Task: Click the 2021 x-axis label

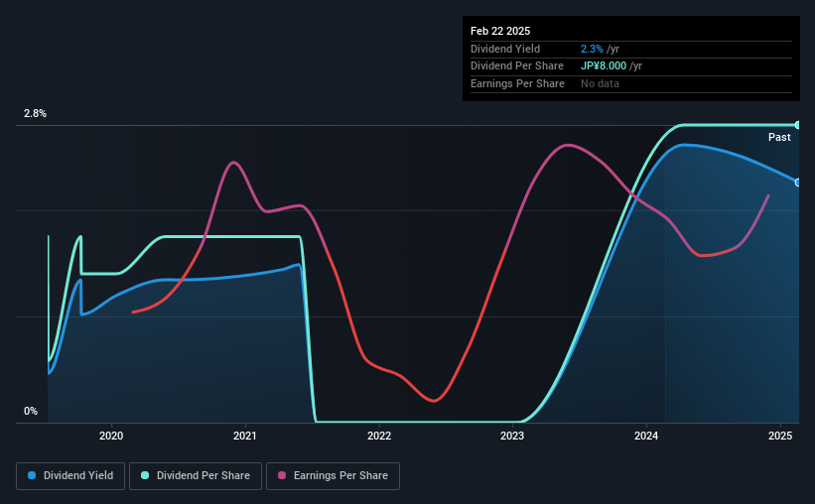Action: pos(245,436)
